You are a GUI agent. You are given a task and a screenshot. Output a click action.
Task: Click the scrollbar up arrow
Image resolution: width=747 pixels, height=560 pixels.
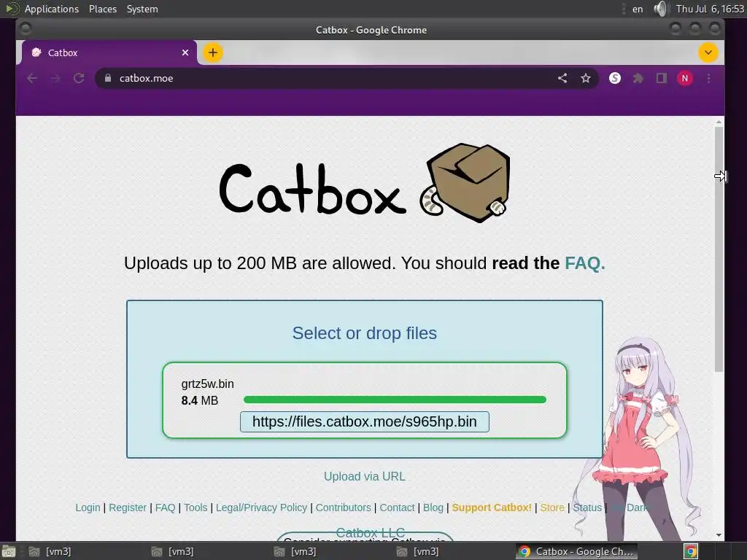(719, 122)
